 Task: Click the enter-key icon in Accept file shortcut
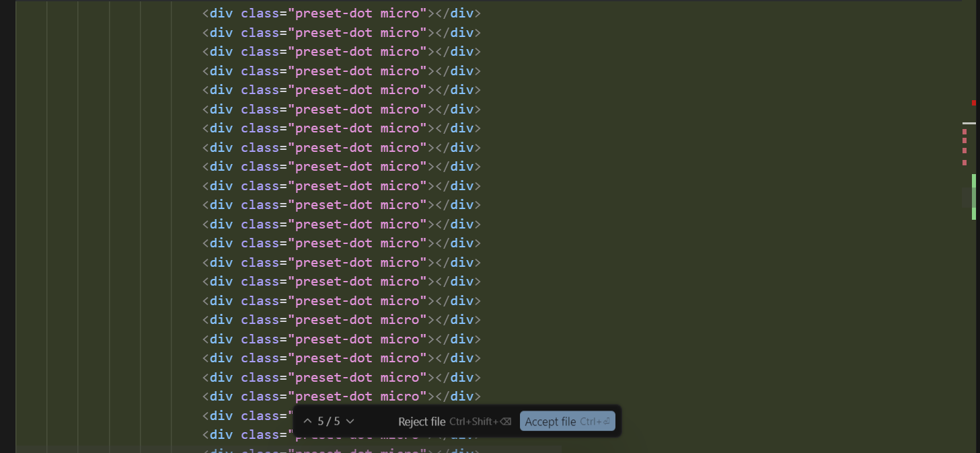tap(607, 421)
